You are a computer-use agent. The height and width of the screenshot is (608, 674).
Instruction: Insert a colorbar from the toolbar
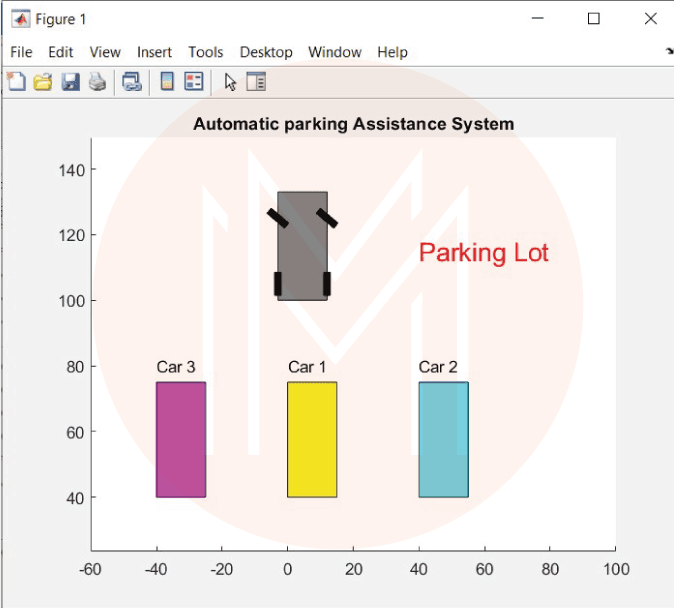tap(167, 82)
